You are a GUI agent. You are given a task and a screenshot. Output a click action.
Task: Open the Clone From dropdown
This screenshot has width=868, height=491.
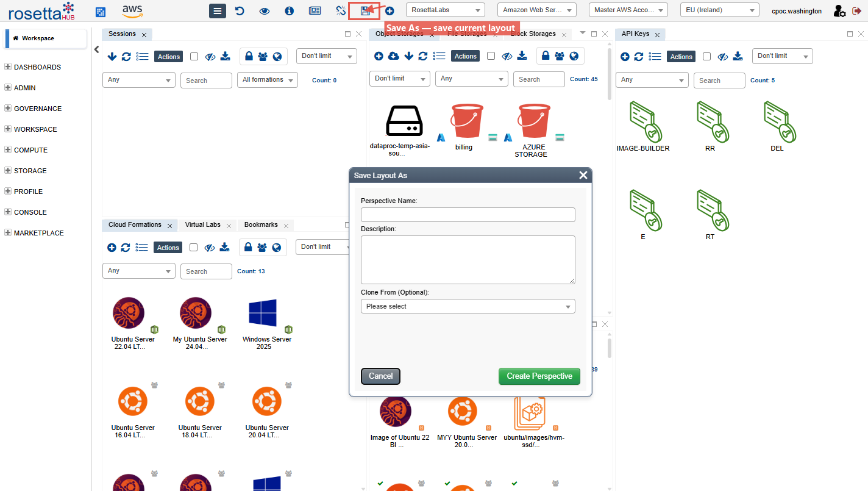pyautogui.click(x=468, y=306)
